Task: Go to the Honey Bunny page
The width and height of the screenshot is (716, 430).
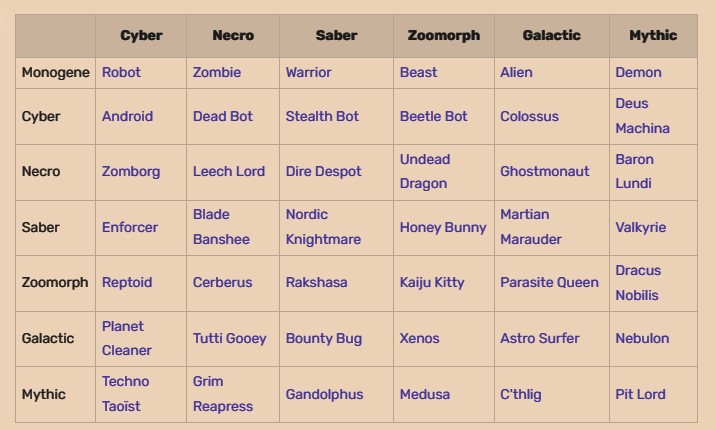Action: coord(443,227)
